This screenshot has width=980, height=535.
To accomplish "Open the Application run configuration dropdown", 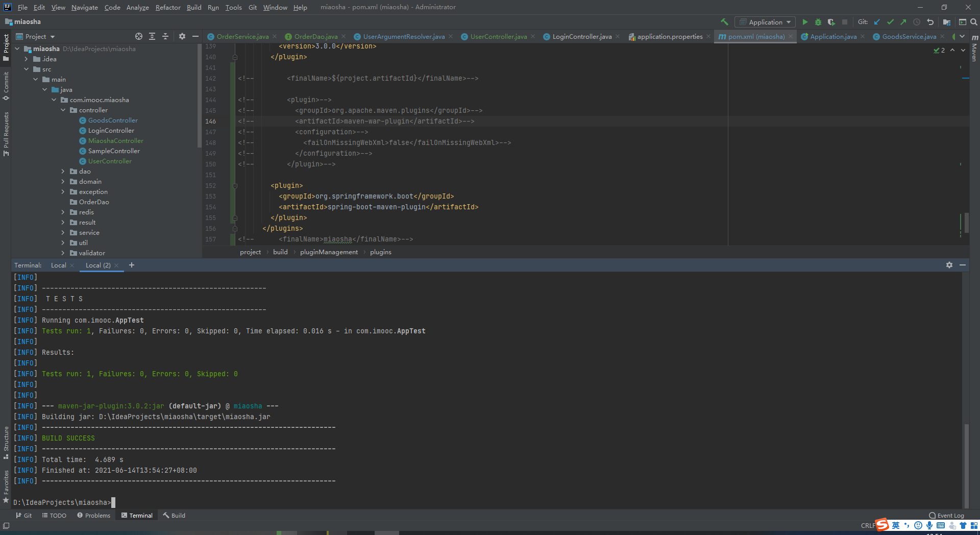I will click(765, 22).
